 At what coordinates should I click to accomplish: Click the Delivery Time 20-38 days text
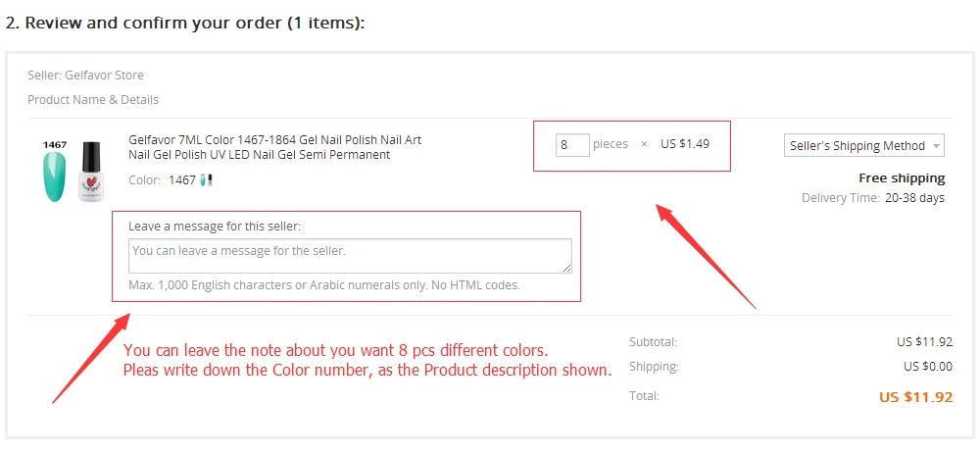(873, 198)
